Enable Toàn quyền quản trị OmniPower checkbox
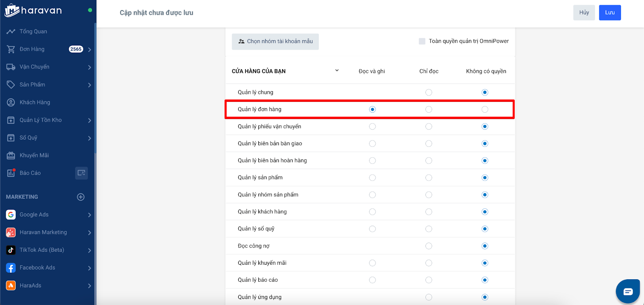Viewport: 644px width, 305px height. click(422, 41)
